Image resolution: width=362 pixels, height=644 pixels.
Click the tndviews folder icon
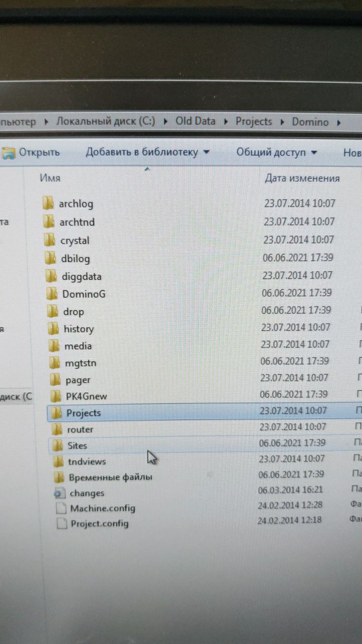(59, 461)
